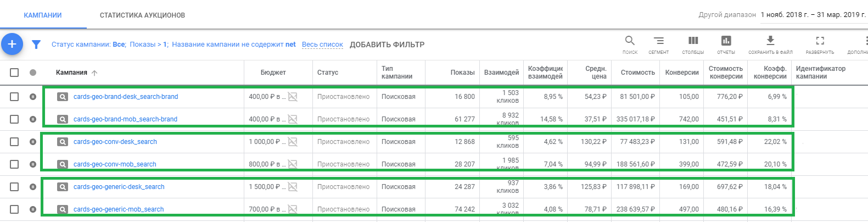Click the Весь список link
Viewport: 868px width, 222px height.
(322, 45)
